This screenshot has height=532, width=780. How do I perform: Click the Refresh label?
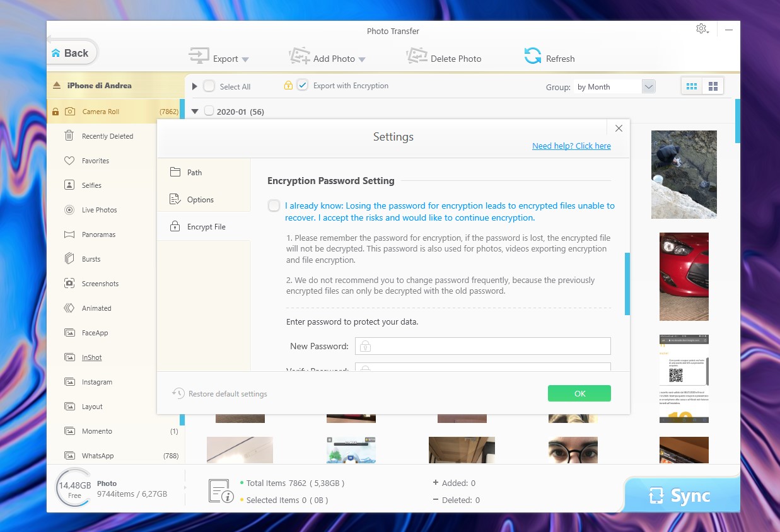560,59
